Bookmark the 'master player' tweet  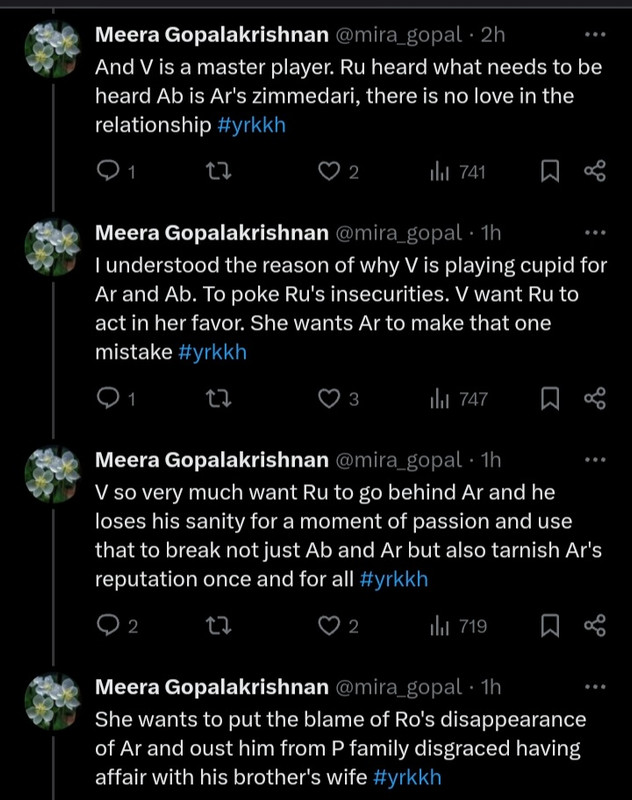click(x=549, y=172)
